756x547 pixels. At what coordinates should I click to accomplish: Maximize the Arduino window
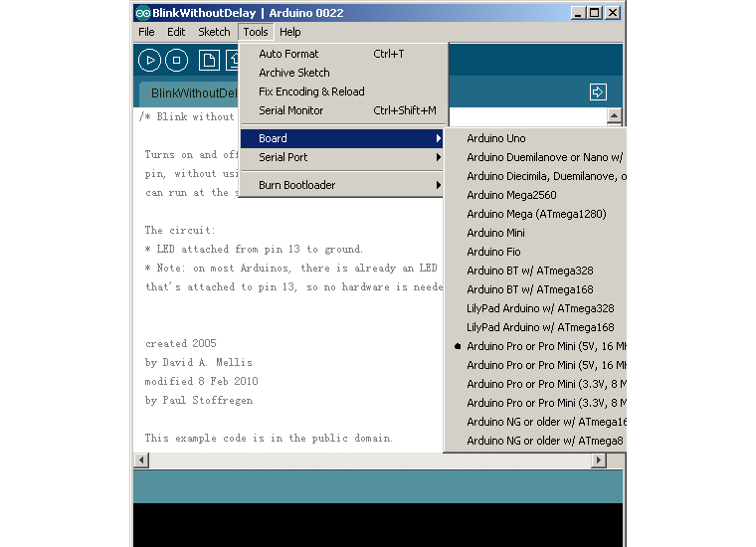coord(595,13)
